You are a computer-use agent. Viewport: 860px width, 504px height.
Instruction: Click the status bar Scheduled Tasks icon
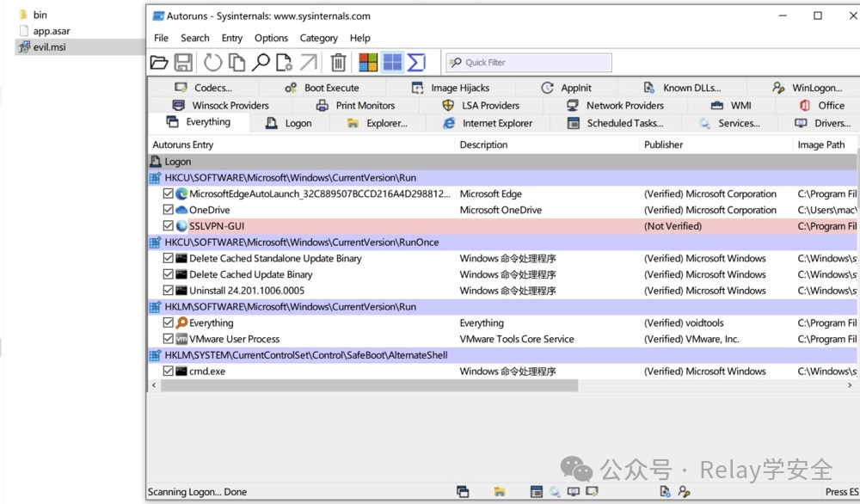537,492
